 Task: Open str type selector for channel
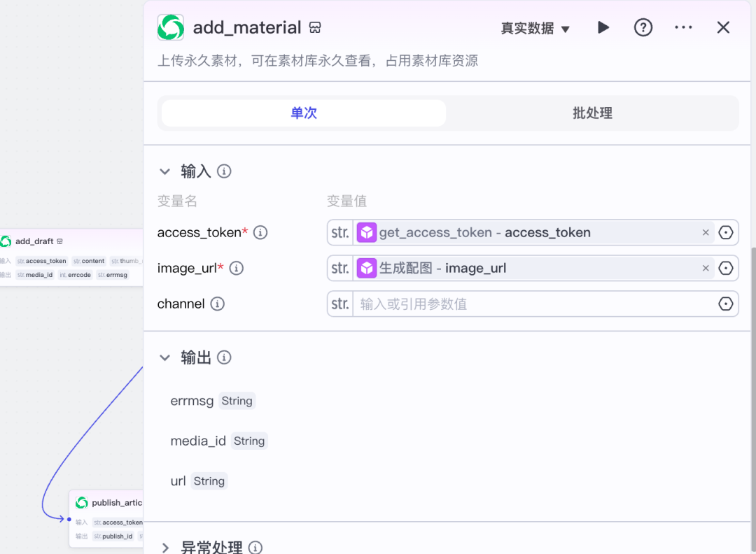point(340,304)
